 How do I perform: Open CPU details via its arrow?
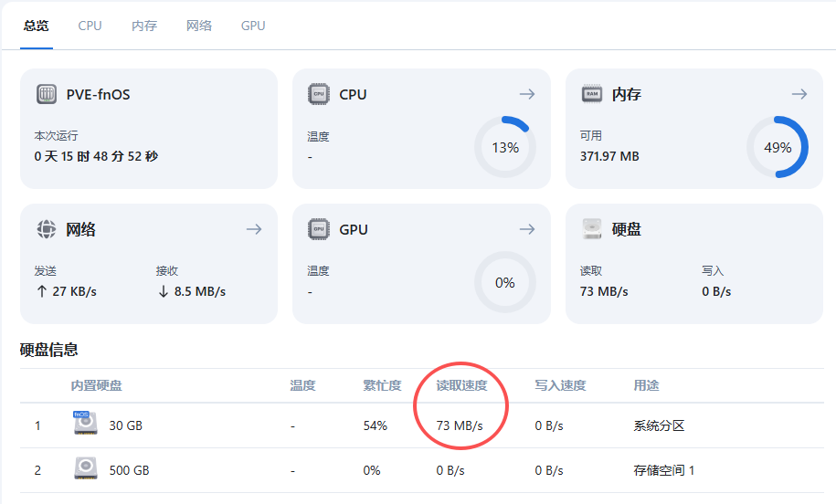click(527, 94)
